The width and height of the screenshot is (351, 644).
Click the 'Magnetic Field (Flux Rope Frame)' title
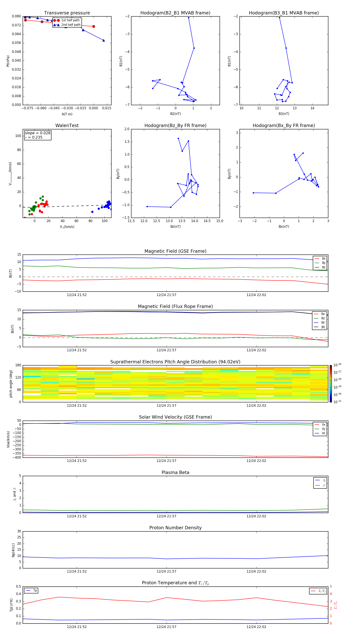[x=175, y=307]
